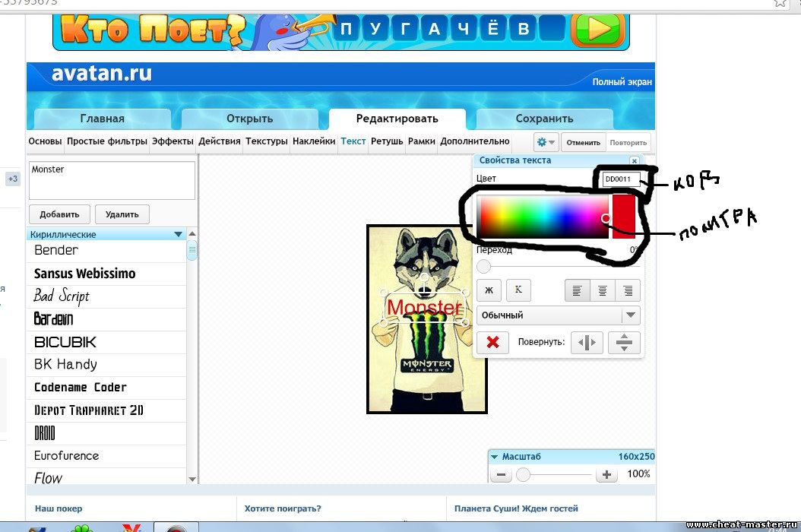Click the zoom out minus button
The image size is (801, 532).
click(x=501, y=475)
